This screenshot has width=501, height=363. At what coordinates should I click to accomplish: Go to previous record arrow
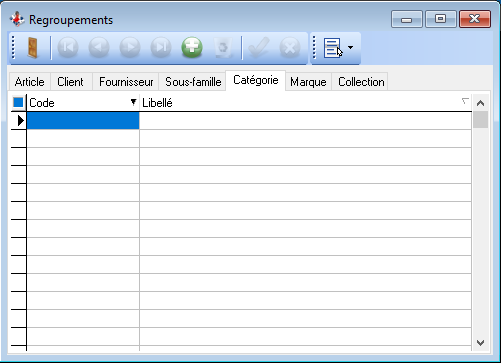coord(99,48)
